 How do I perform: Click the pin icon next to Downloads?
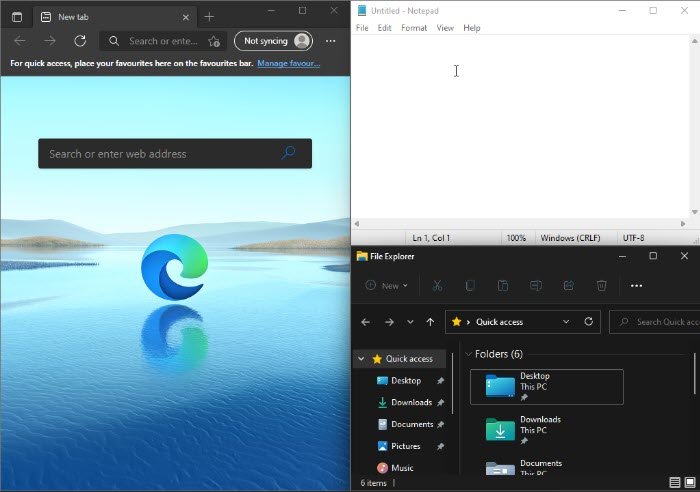click(x=440, y=403)
